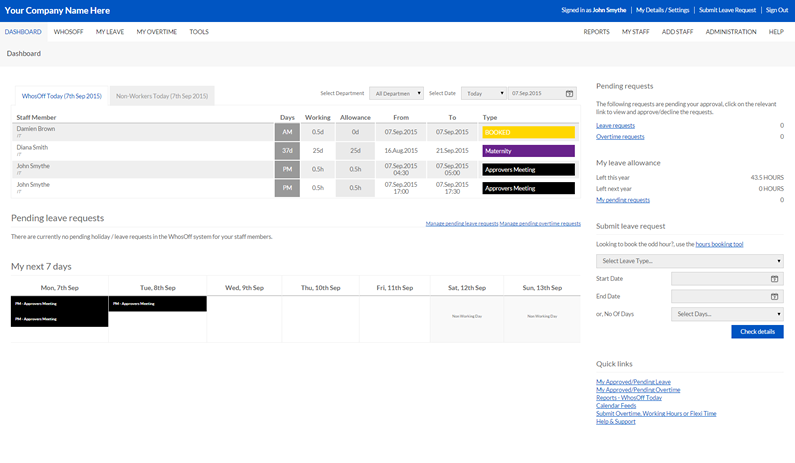Click the Sign Out link
Screen dimensions: 795x463
(x=776, y=10)
